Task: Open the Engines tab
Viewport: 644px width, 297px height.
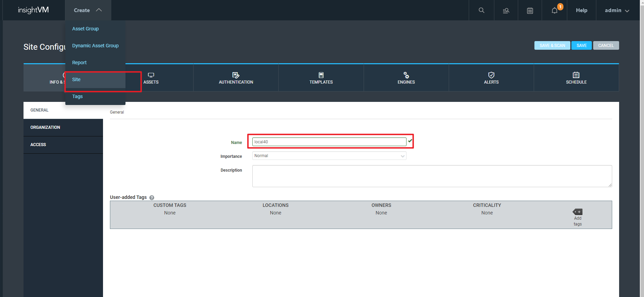Action: click(406, 78)
